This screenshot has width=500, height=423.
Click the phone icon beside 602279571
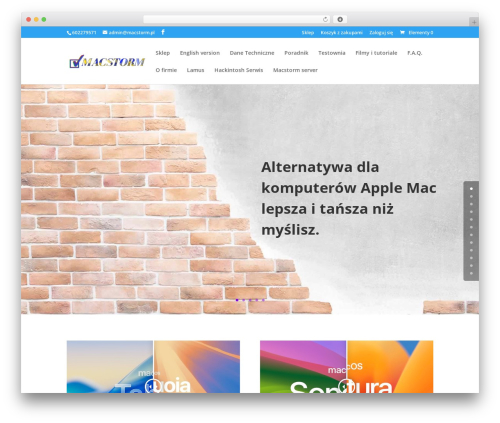coord(69,33)
